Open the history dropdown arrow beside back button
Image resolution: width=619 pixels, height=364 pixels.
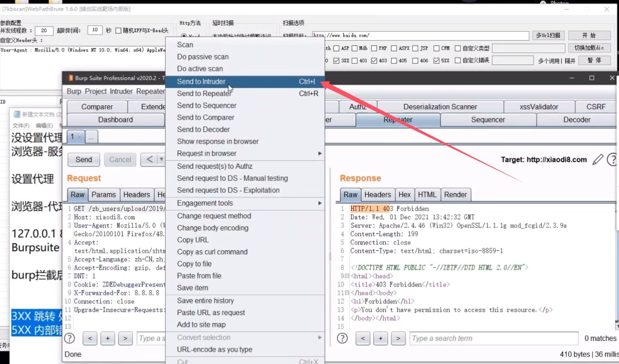[x=161, y=160]
